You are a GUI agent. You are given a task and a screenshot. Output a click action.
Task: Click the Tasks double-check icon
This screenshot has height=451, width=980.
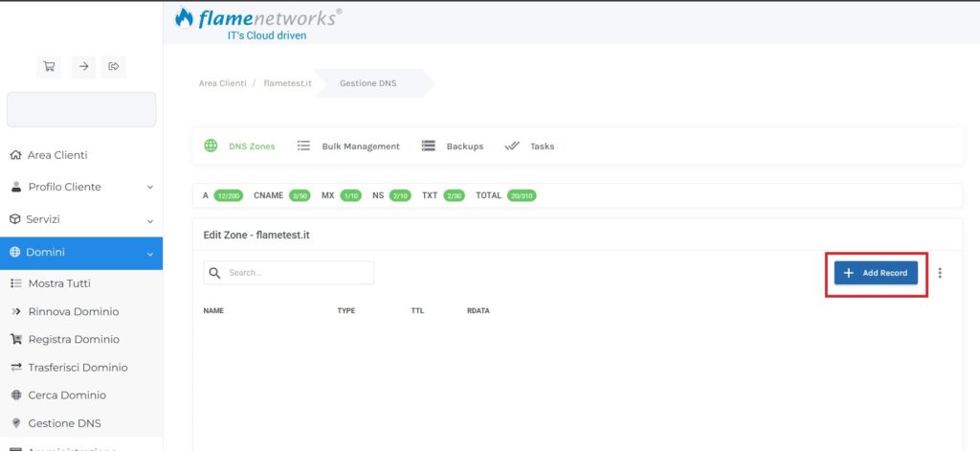[x=512, y=146]
